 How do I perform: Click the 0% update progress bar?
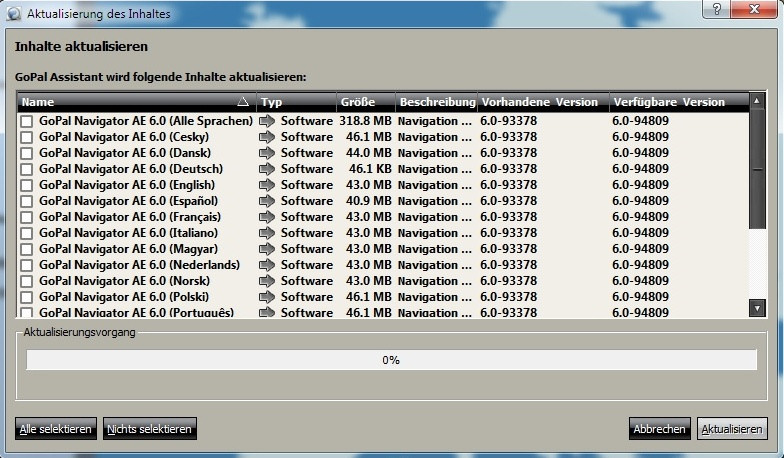pyautogui.click(x=391, y=360)
